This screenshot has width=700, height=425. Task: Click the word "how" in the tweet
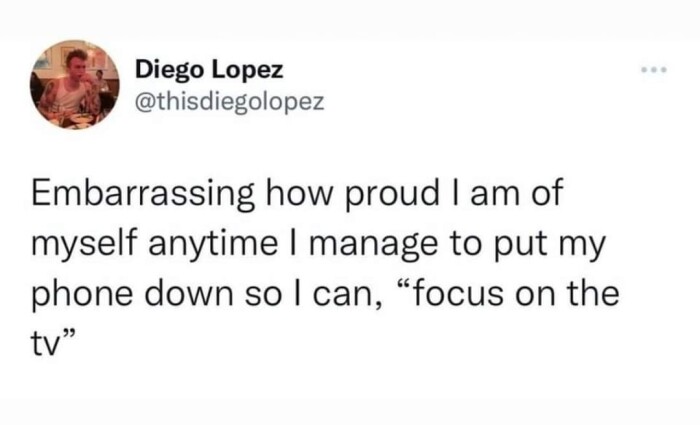coord(300,193)
